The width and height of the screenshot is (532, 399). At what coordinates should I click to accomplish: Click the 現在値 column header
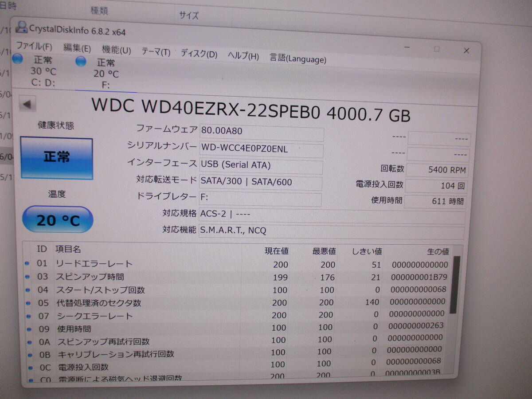click(x=276, y=251)
